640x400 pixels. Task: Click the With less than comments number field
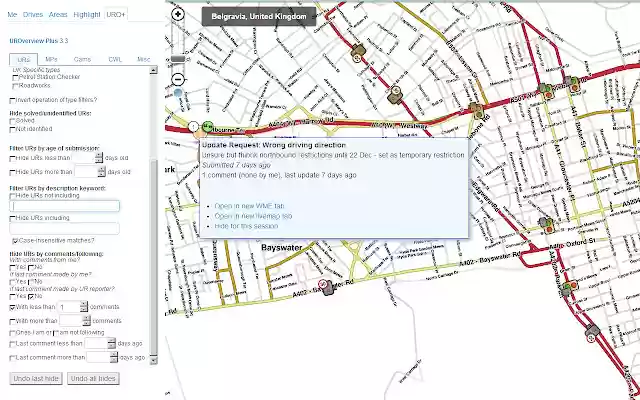pos(69,307)
